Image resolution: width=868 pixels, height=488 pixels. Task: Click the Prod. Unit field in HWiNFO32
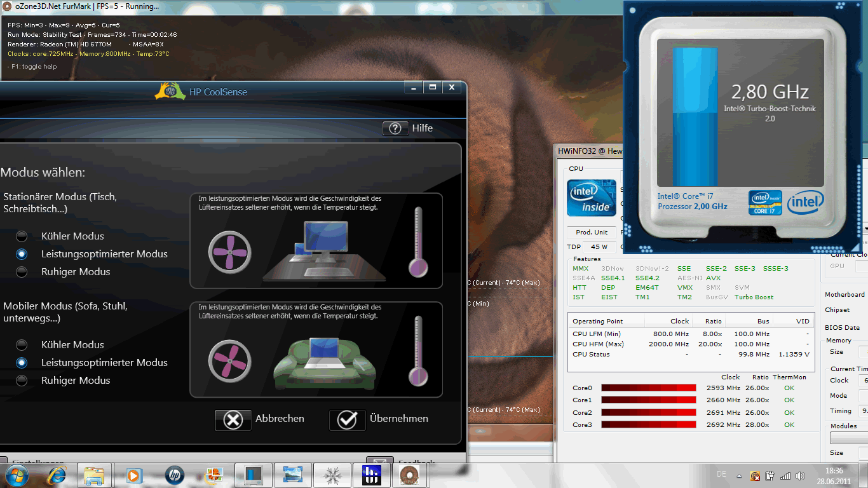point(592,232)
